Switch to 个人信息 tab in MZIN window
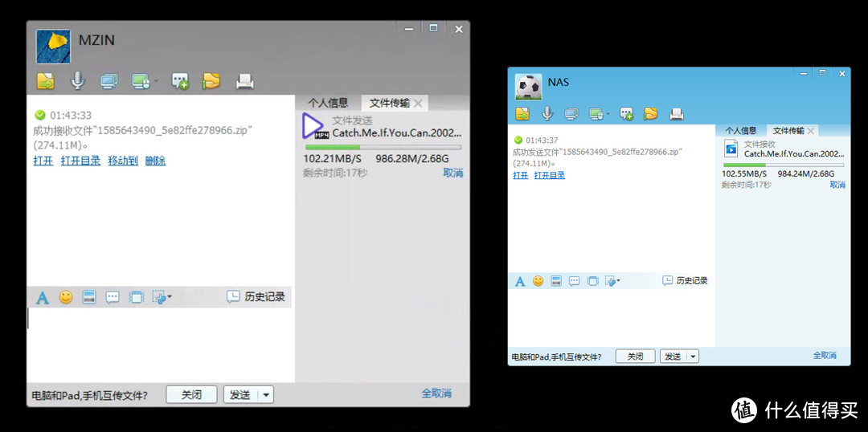Viewport: 868px width, 432px height. (x=328, y=102)
